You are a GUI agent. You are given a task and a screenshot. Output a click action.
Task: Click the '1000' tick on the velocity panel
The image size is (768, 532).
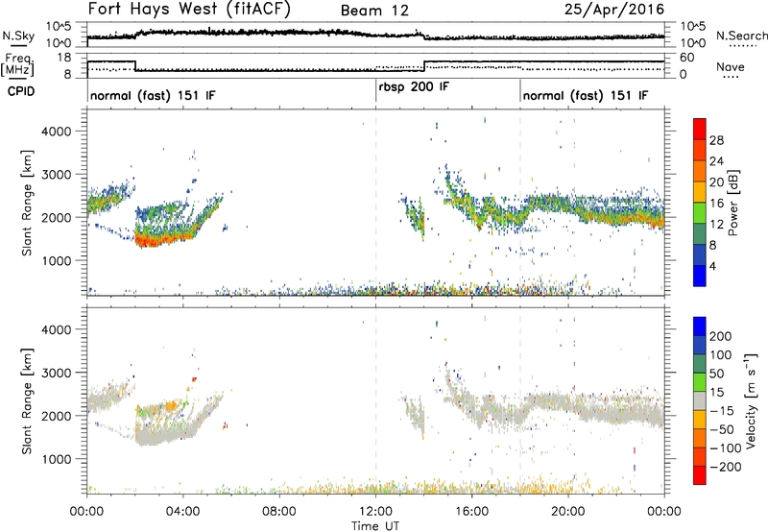pos(57,459)
